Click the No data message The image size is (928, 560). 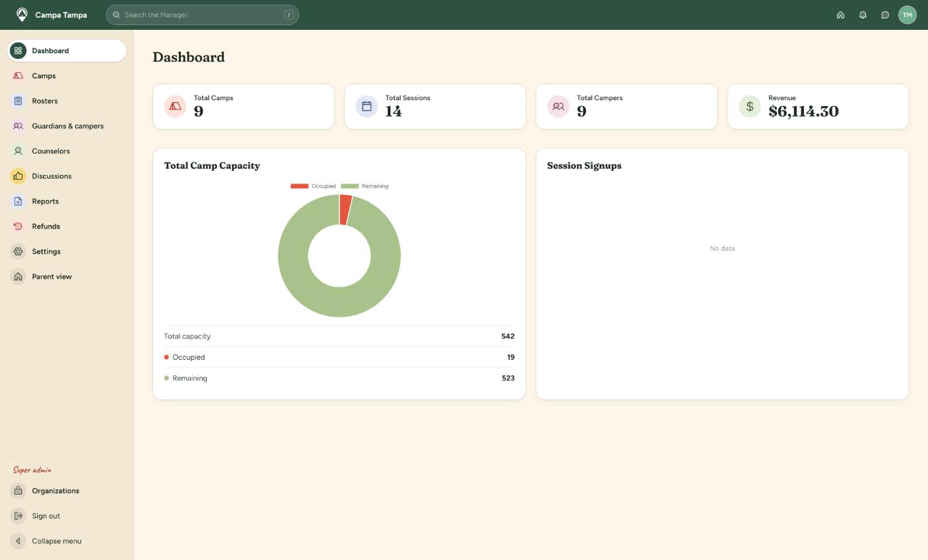tap(722, 249)
